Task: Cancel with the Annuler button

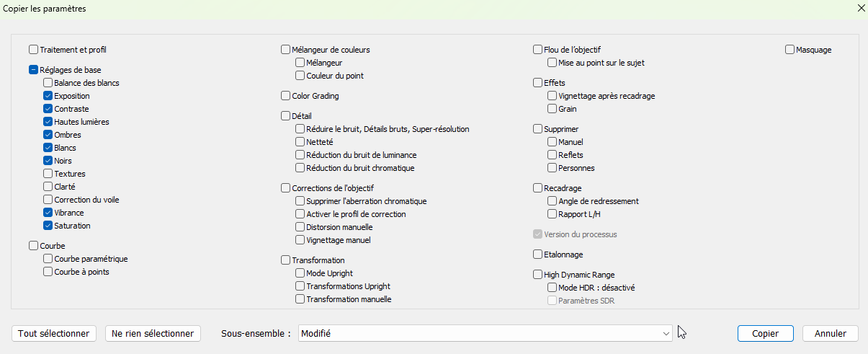Action: tap(830, 334)
